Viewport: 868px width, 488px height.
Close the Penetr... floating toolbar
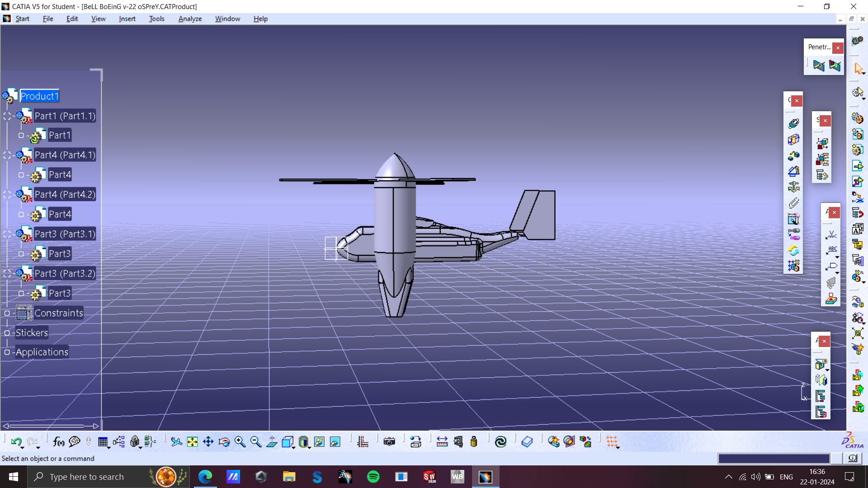coord(838,47)
